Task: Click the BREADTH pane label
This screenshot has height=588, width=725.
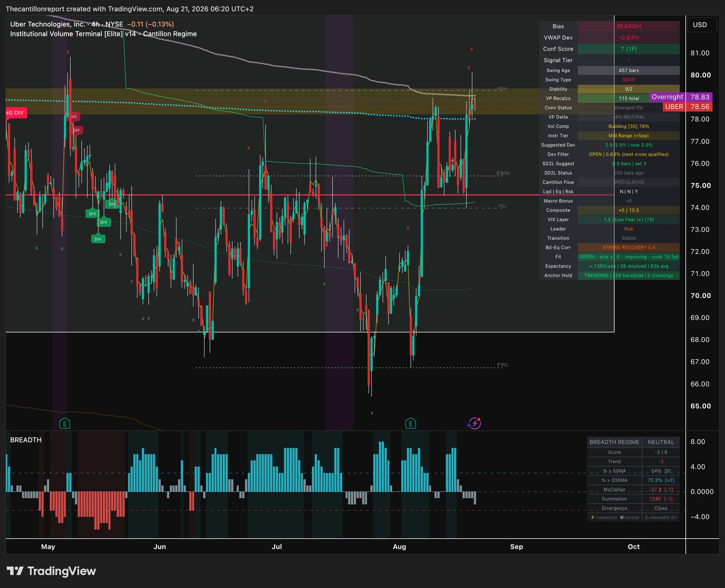Action: (x=26, y=440)
